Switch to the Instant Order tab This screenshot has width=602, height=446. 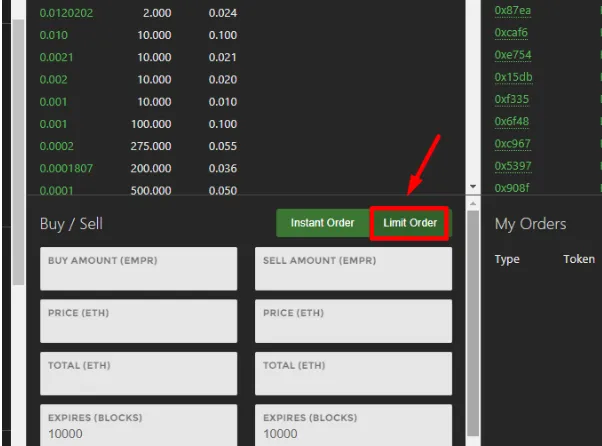[323, 223]
